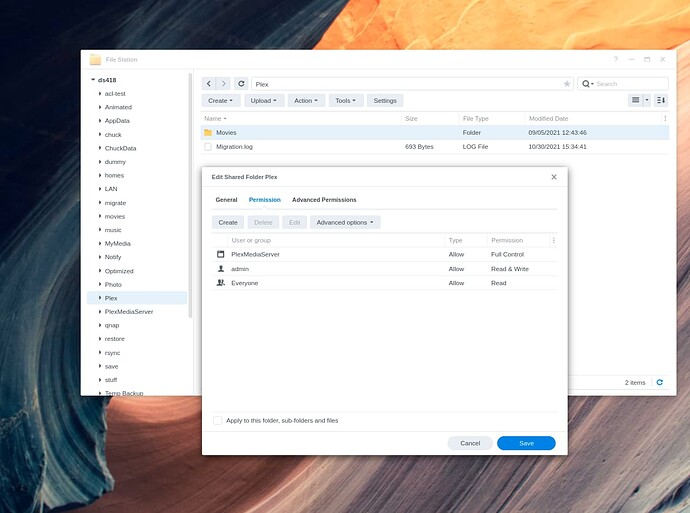Screen dimensions: 690x513
Task: Enable apply to this folder, sub-folders and files
Action: [217, 421]
